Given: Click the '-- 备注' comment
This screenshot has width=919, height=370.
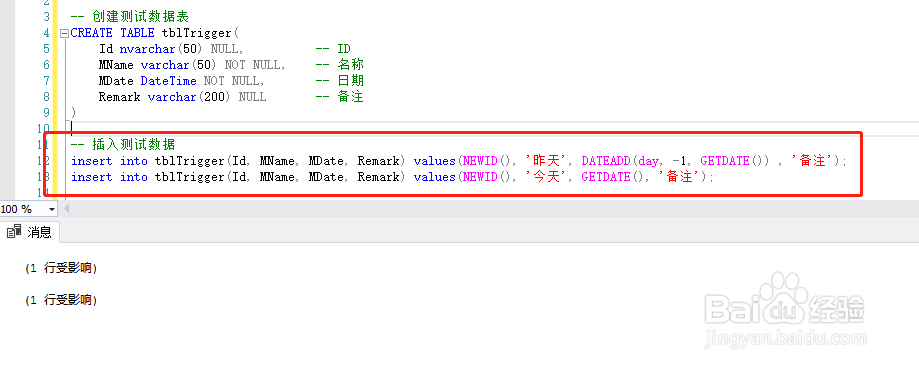Looking at the screenshot, I should pyautogui.click(x=340, y=97).
